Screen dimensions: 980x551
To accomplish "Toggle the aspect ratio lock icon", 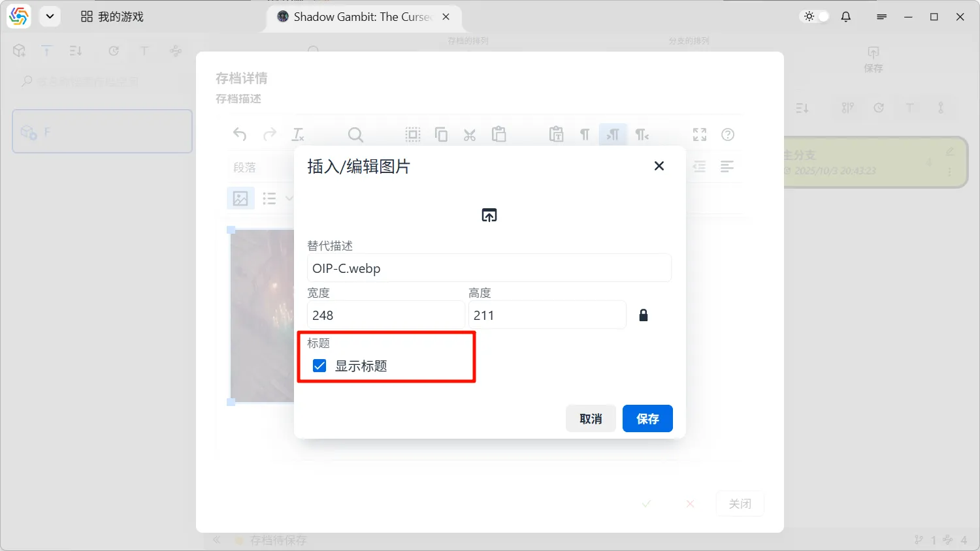I will pos(644,316).
